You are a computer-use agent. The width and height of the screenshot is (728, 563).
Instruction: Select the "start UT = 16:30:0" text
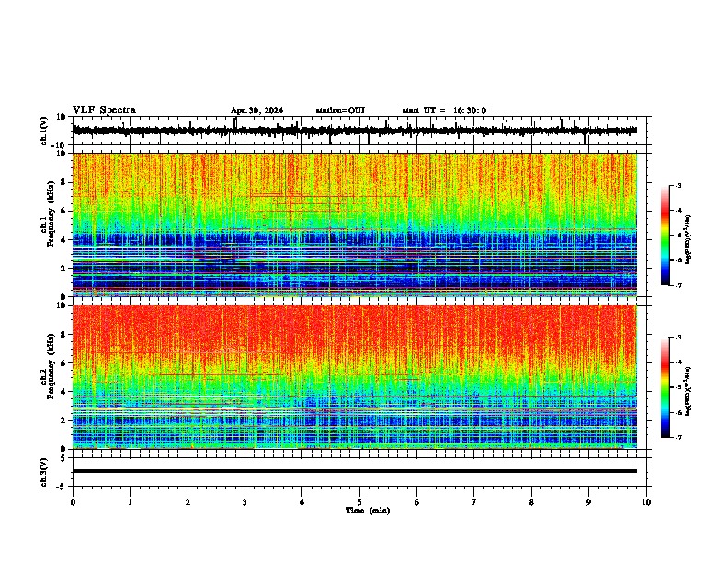(x=444, y=110)
